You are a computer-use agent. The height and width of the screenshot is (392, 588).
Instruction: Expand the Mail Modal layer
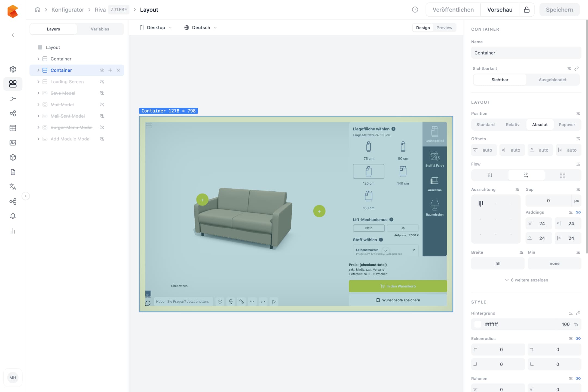click(38, 105)
